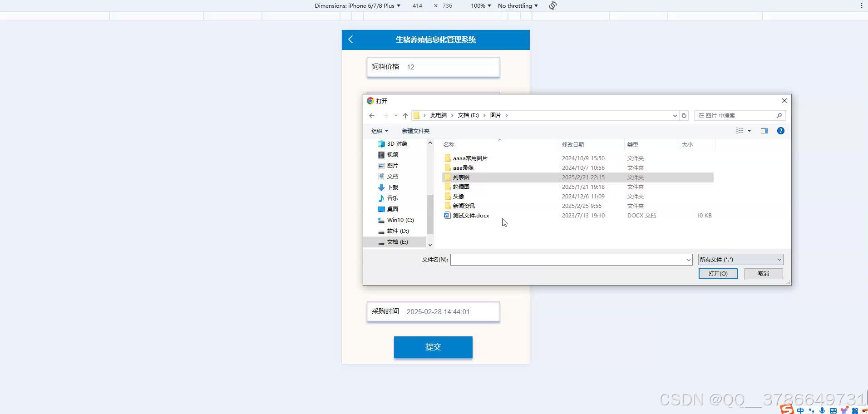Click the forward arrow in the Open dialog
This screenshot has height=414, width=868.
(384, 115)
